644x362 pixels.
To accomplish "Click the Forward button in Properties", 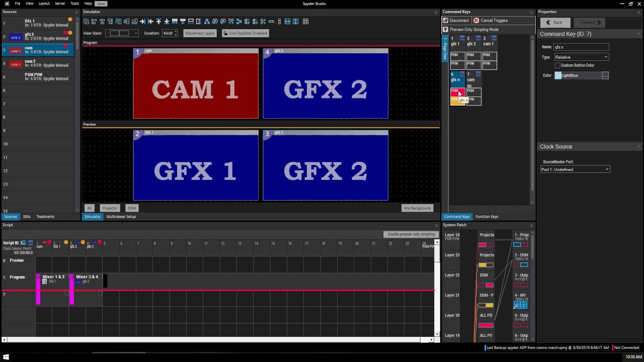I will pos(589,23).
